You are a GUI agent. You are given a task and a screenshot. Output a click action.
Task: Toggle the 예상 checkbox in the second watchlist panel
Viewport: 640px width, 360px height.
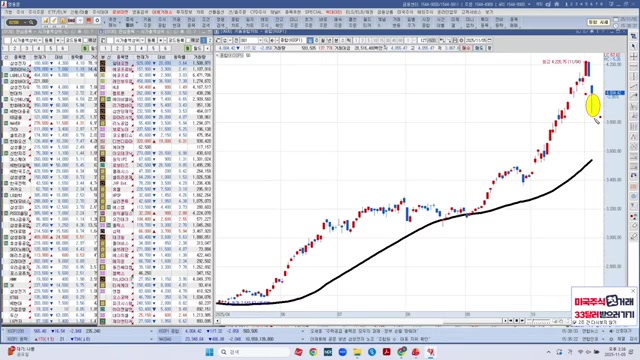[x=189, y=40]
